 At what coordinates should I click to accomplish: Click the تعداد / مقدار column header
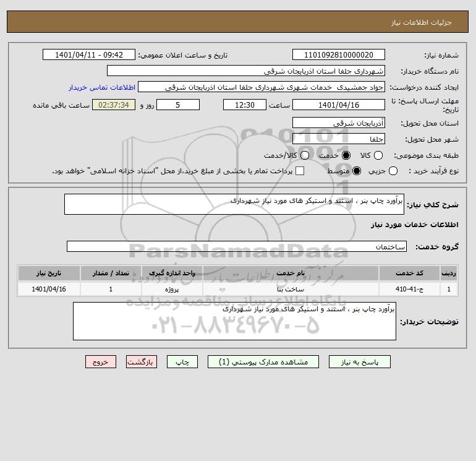point(111,273)
